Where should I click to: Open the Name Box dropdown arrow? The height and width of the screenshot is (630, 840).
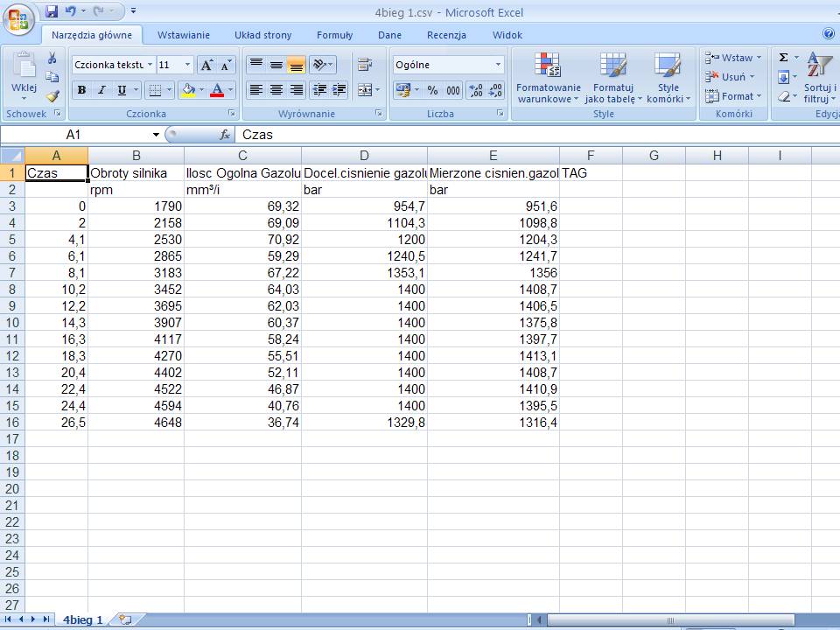point(157,135)
